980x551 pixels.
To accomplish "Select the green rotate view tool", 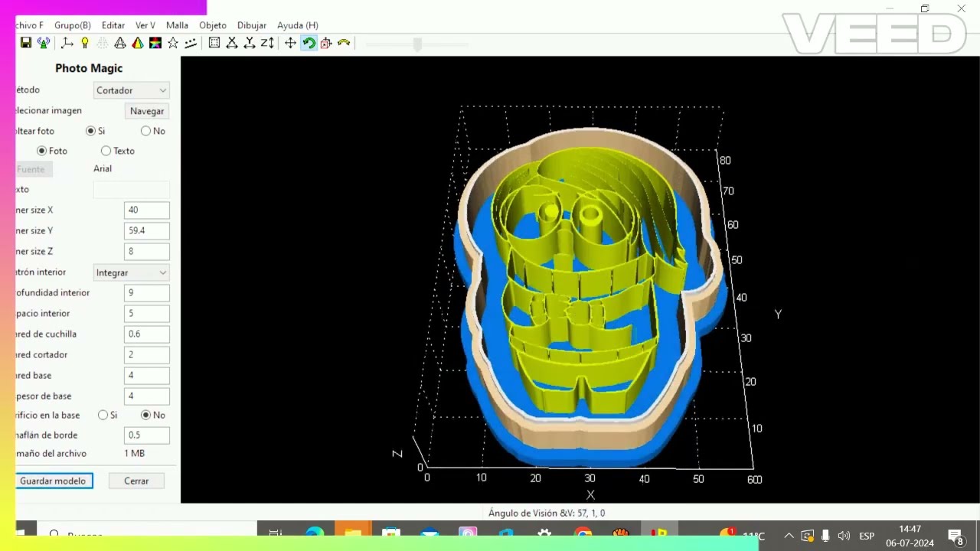I will pos(309,43).
